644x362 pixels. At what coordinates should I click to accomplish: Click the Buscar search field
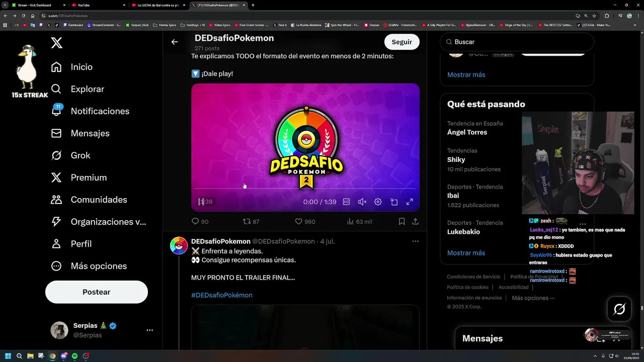pos(517,42)
